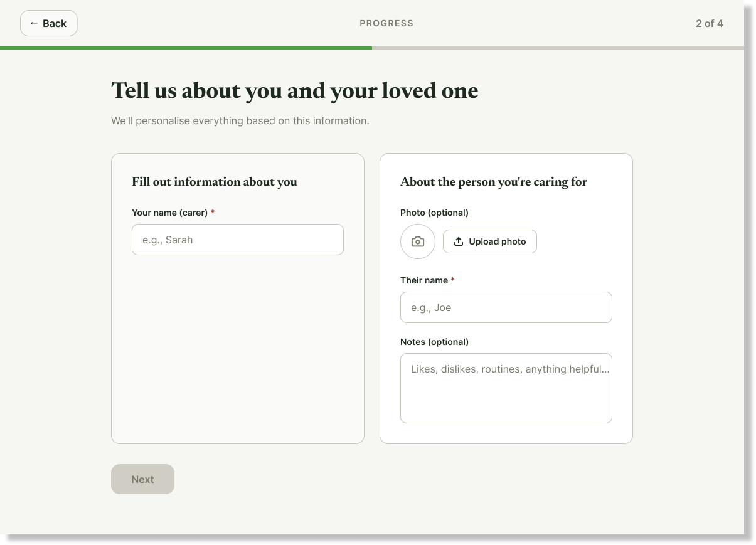Click the PROGRESS header label
Image resolution: width=756 pixels, height=545 pixels.
pyautogui.click(x=386, y=23)
